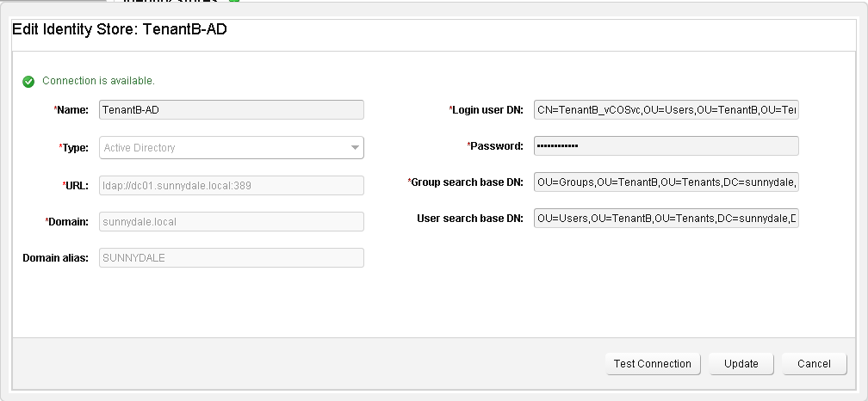Image resolution: width=868 pixels, height=401 pixels.
Task: Click the 'Name:' label
Action: pyautogui.click(x=71, y=110)
